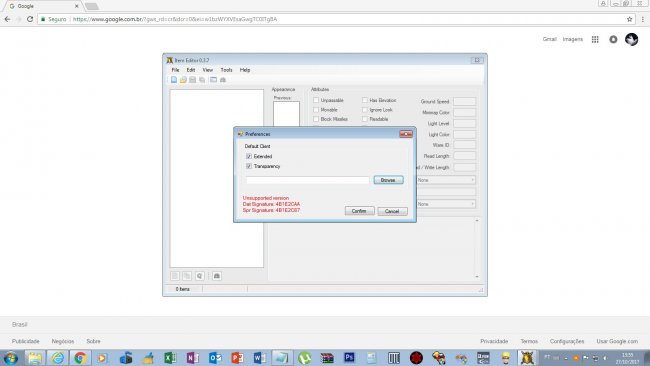Click the Open folder icon in Item Editor toolbar
650x366 pixels.
pyautogui.click(x=183, y=80)
